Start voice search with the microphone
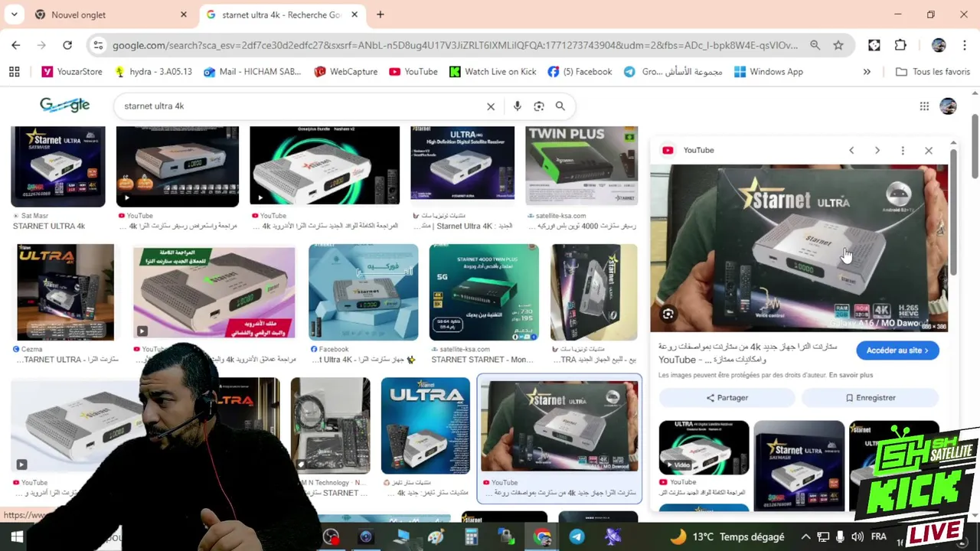 click(x=518, y=106)
